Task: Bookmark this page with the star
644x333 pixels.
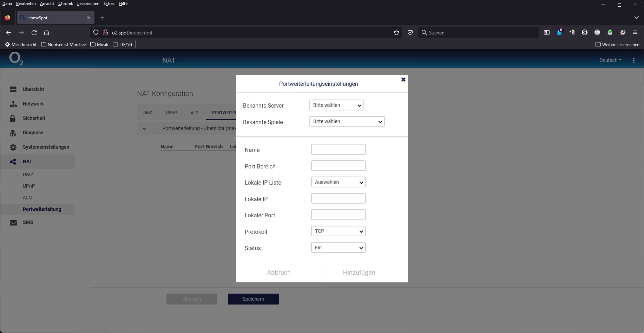Action: [396, 33]
